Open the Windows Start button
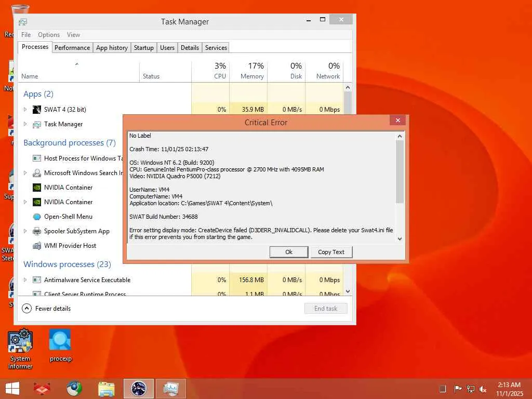532x399 pixels. [12, 389]
